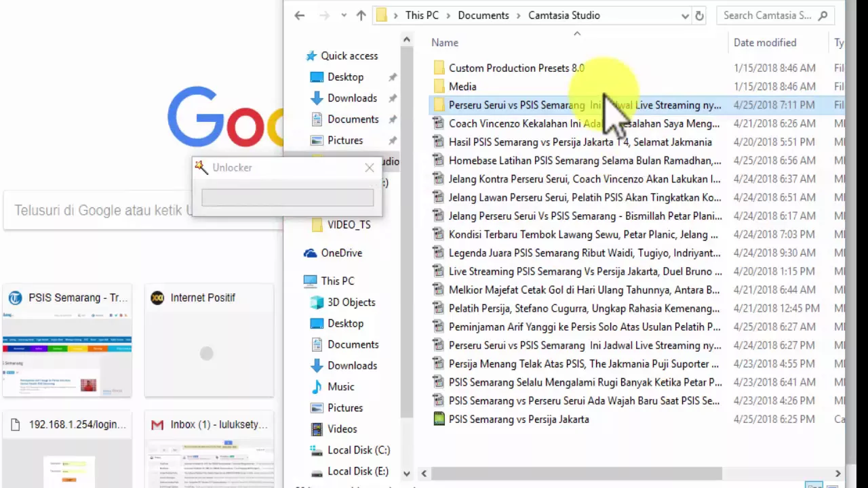Click icon of Peminjaman Arif Yanggi file
The image size is (868, 488).
(x=439, y=327)
